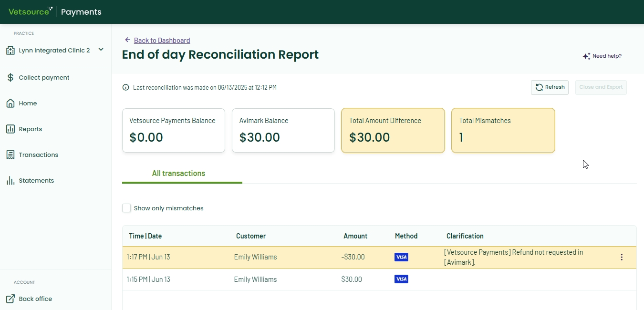Click the Statements bar graph icon

click(x=10, y=181)
